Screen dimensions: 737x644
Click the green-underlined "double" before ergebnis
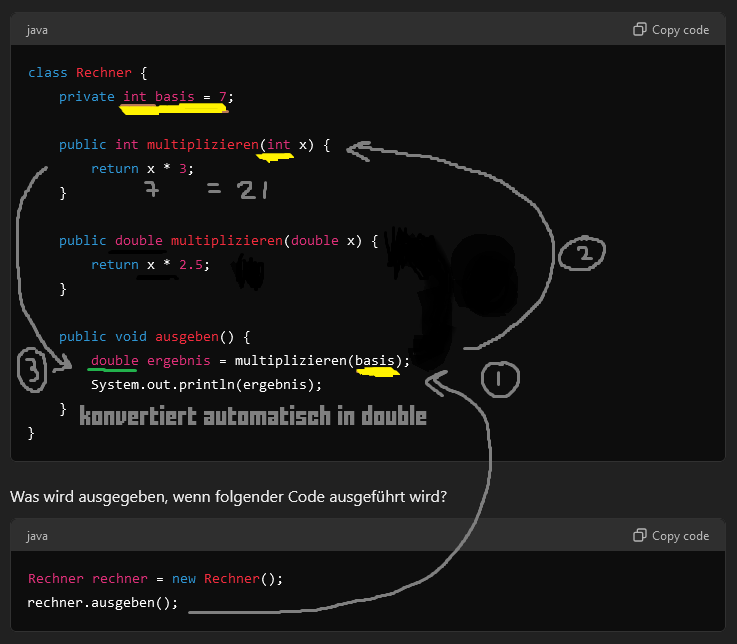pos(114,361)
